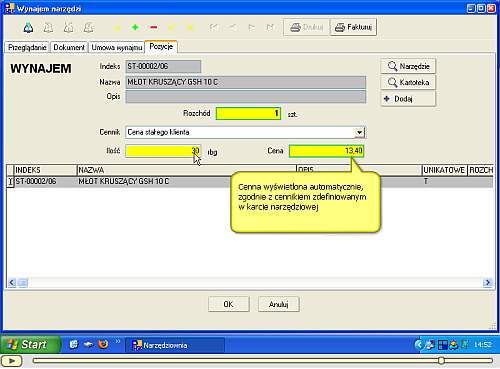Viewport: 500px width, 369px height.
Task: Click the Cena field showing 13,40
Action: [x=326, y=151]
